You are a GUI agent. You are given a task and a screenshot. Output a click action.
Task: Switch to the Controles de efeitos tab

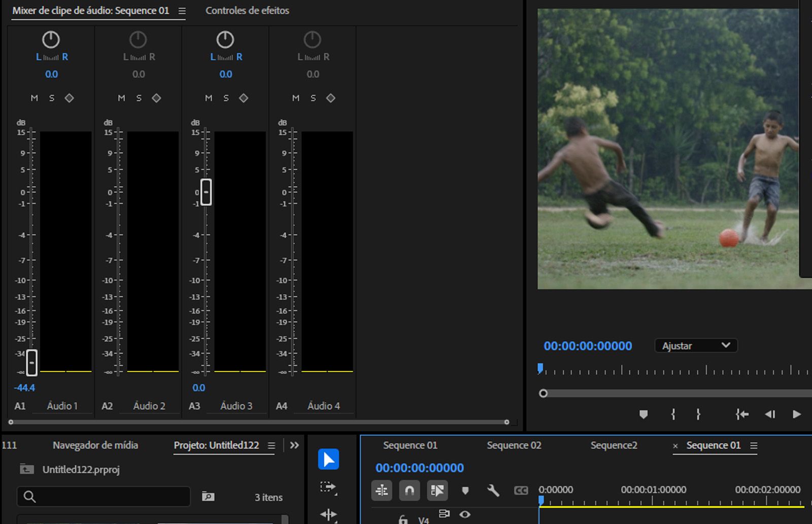pyautogui.click(x=247, y=11)
